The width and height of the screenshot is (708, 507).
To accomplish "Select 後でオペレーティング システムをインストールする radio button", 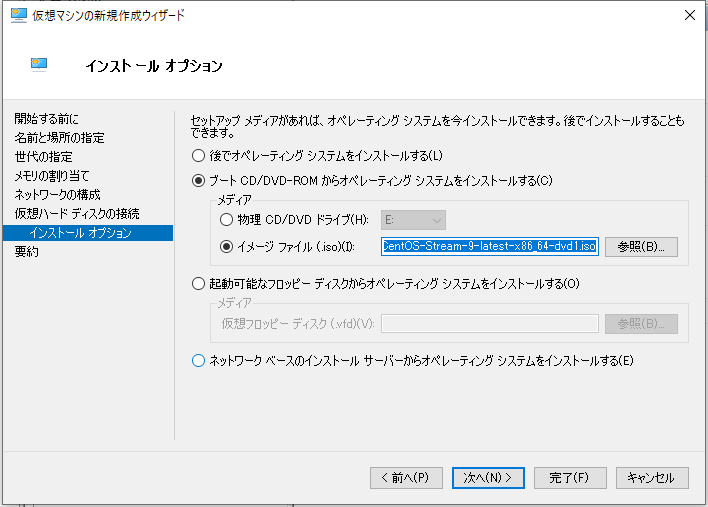I will [x=198, y=155].
